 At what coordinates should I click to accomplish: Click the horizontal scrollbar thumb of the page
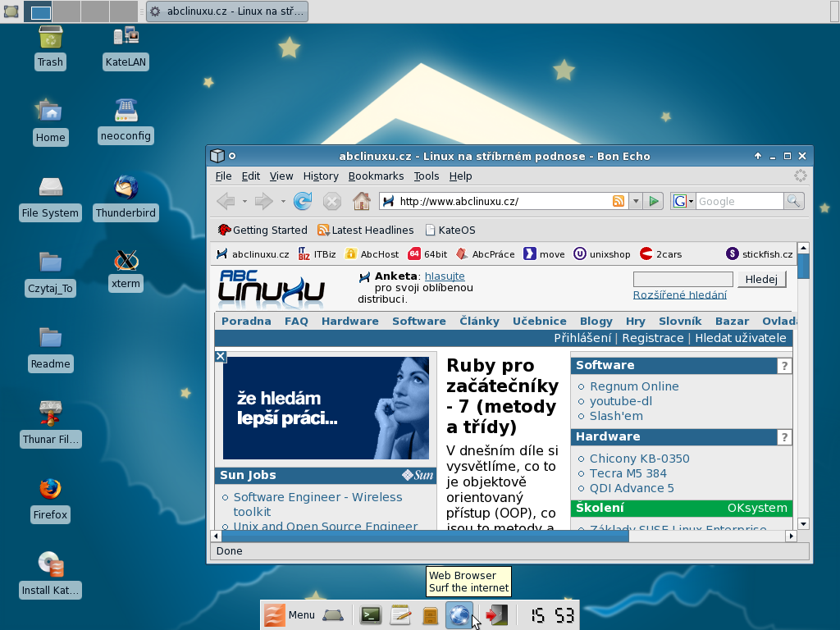426,536
